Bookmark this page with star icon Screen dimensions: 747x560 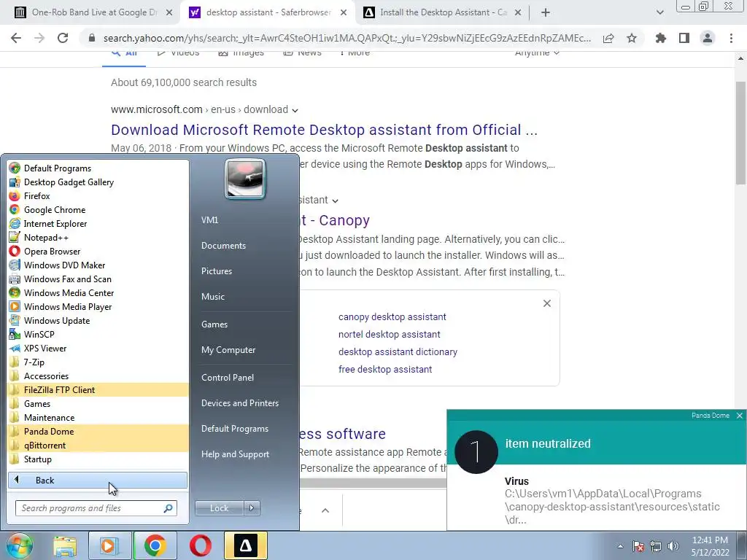[x=632, y=38]
